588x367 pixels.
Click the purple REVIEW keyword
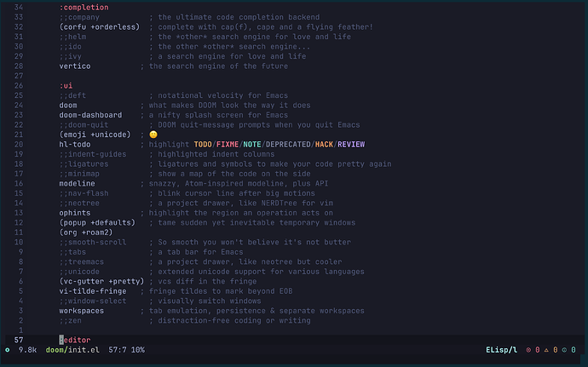tap(351, 144)
